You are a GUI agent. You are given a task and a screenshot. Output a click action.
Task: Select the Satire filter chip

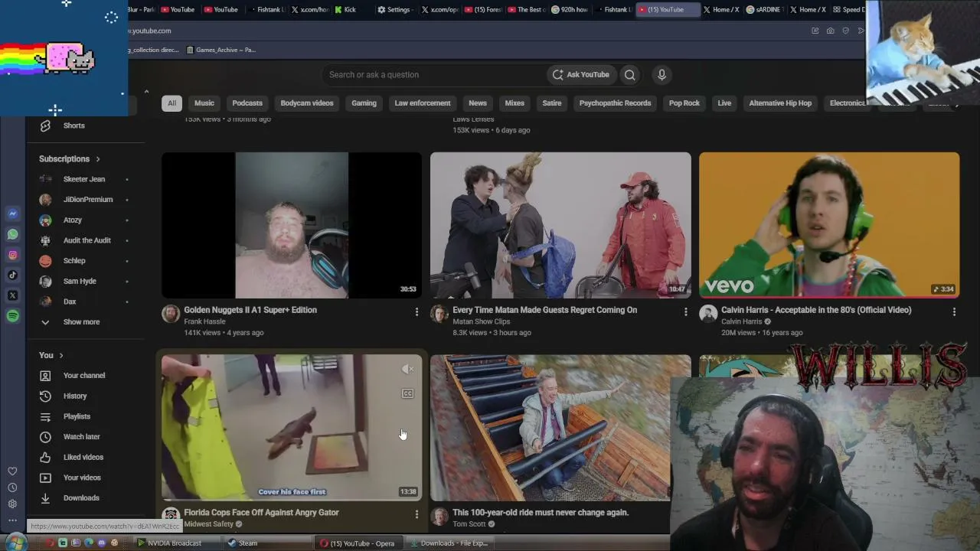pos(552,103)
